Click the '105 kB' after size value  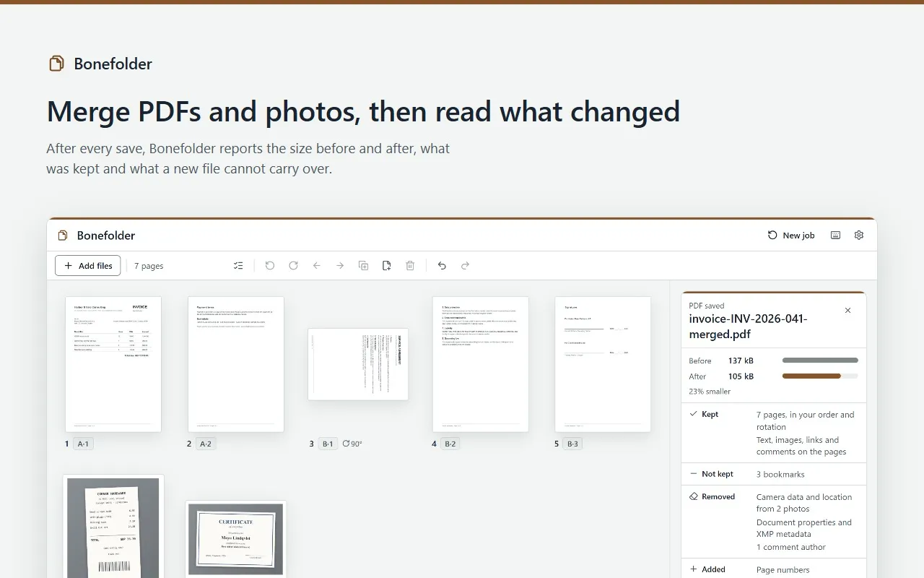click(x=741, y=376)
